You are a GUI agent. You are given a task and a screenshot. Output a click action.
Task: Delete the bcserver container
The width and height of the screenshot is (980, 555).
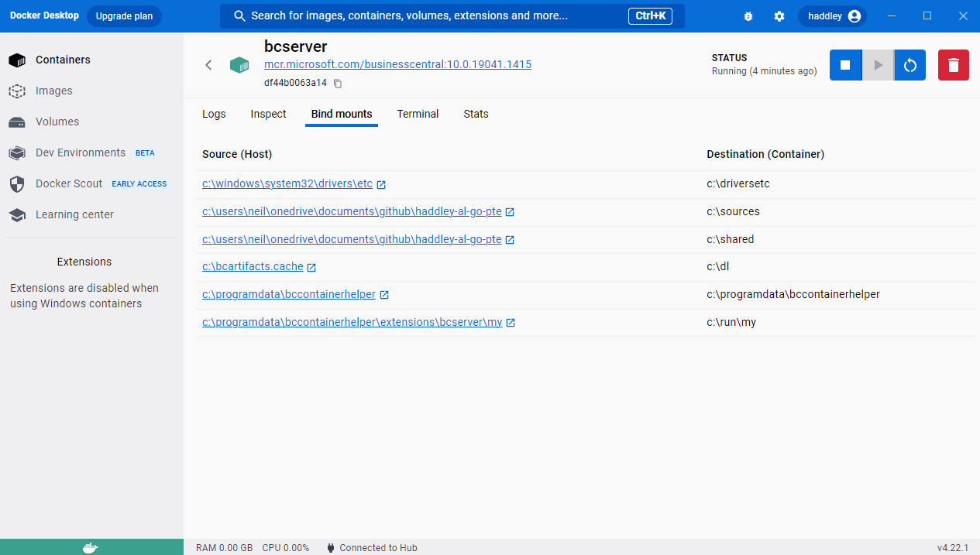click(x=954, y=65)
